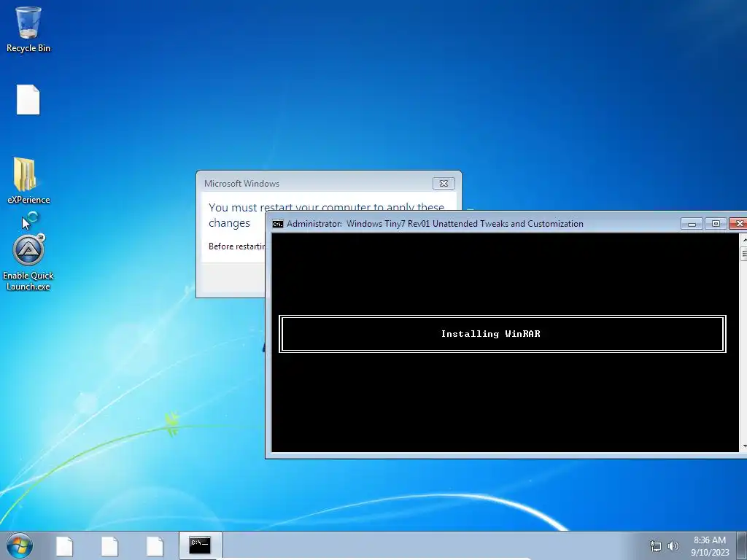
Task: Click third blank pinned taskbar icon
Action: (x=155, y=545)
